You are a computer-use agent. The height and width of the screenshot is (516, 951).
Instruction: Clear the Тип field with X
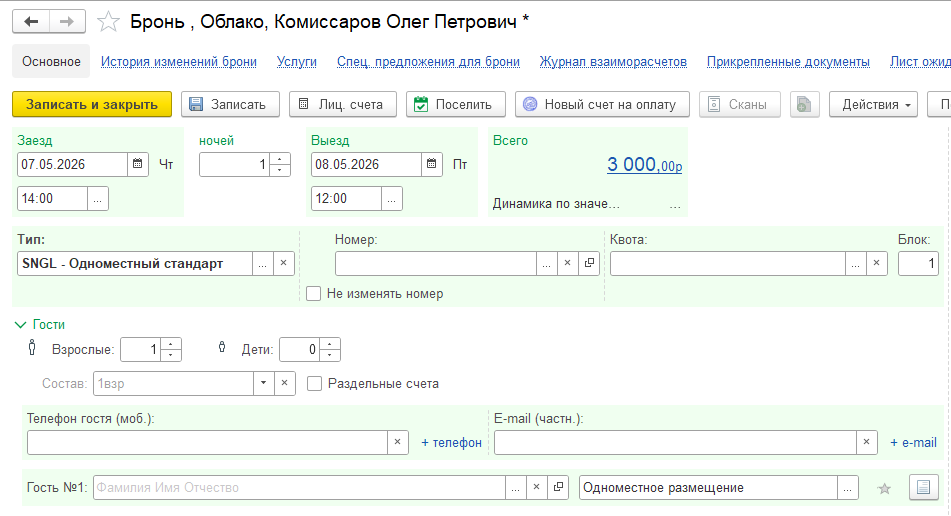tap(283, 264)
